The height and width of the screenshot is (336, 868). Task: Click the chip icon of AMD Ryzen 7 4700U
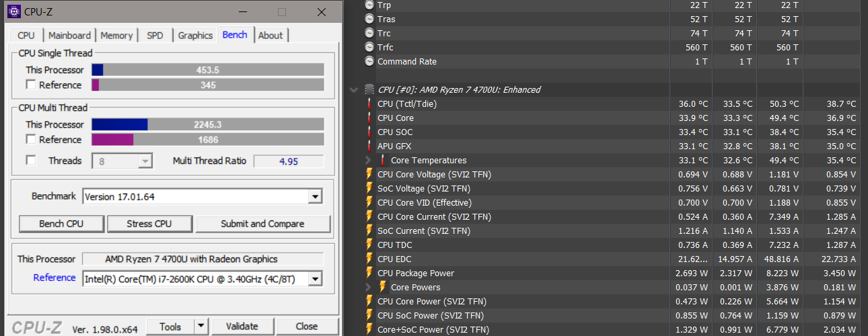click(369, 89)
